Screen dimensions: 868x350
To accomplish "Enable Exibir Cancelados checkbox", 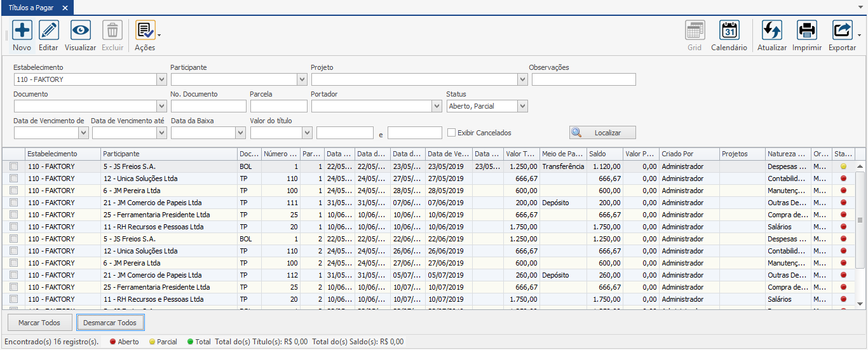I will (x=452, y=133).
